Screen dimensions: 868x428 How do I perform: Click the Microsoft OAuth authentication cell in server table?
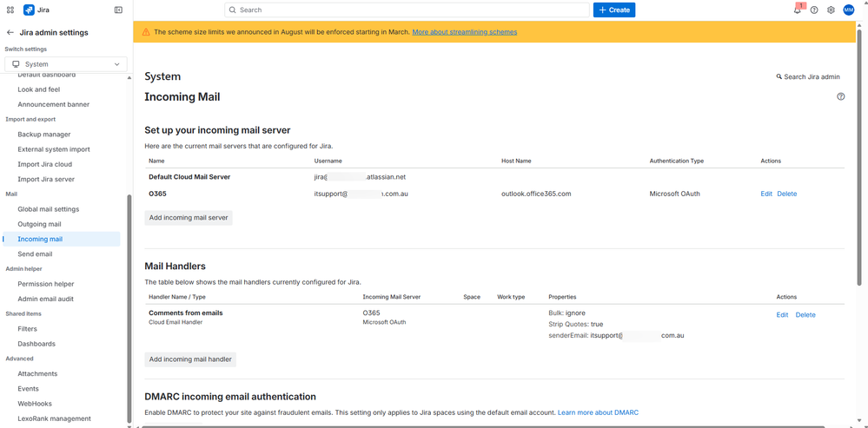coord(677,194)
